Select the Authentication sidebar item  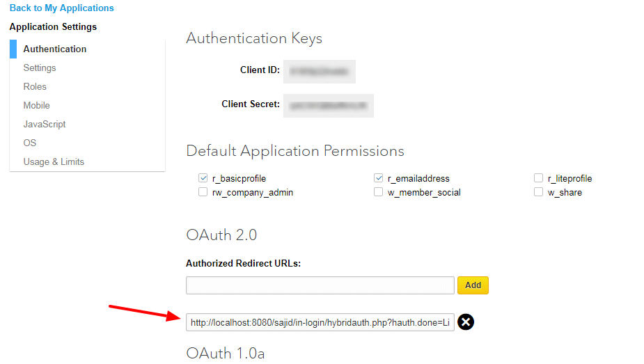coord(54,49)
